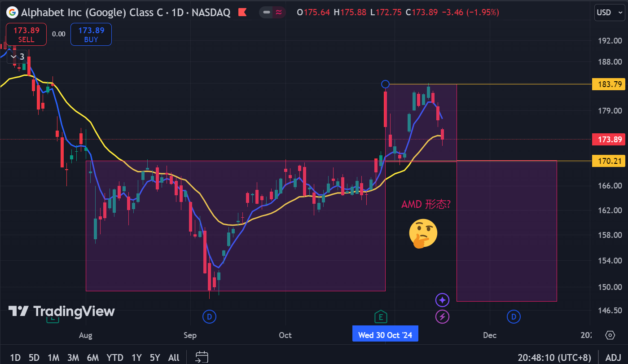The width and height of the screenshot is (628, 364).
Task: Click the red 173.89 current price label
Action: pyautogui.click(x=608, y=140)
